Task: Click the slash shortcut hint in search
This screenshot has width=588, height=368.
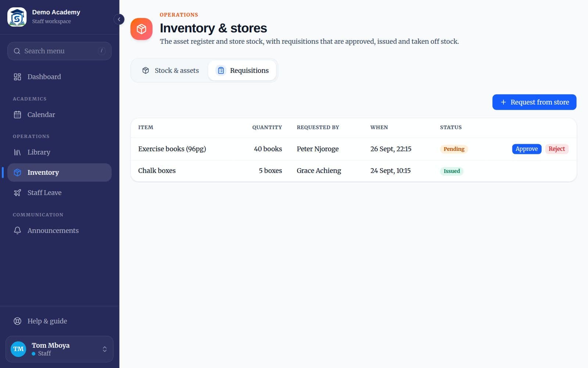Action: (102, 51)
